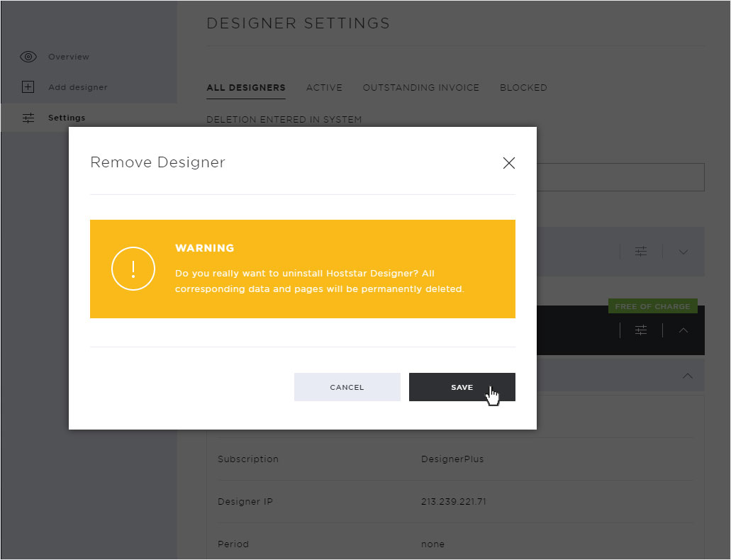Screen dimensions: 731x560
Task: Confirm removal with the Save button
Action: click(462, 387)
